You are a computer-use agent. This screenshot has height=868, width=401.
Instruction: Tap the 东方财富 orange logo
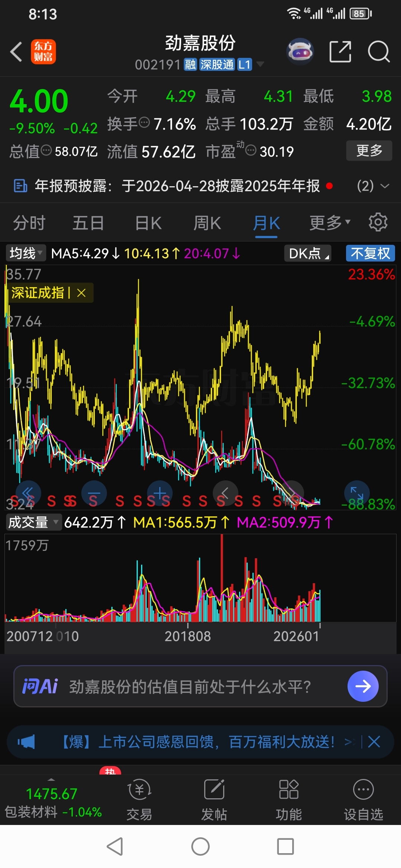(x=43, y=52)
